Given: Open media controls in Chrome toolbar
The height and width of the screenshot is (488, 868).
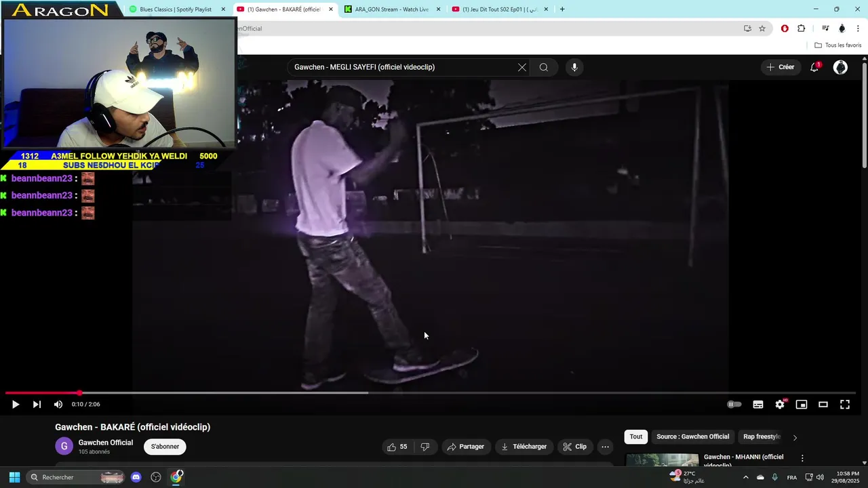Looking at the screenshot, I should click(x=825, y=28).
